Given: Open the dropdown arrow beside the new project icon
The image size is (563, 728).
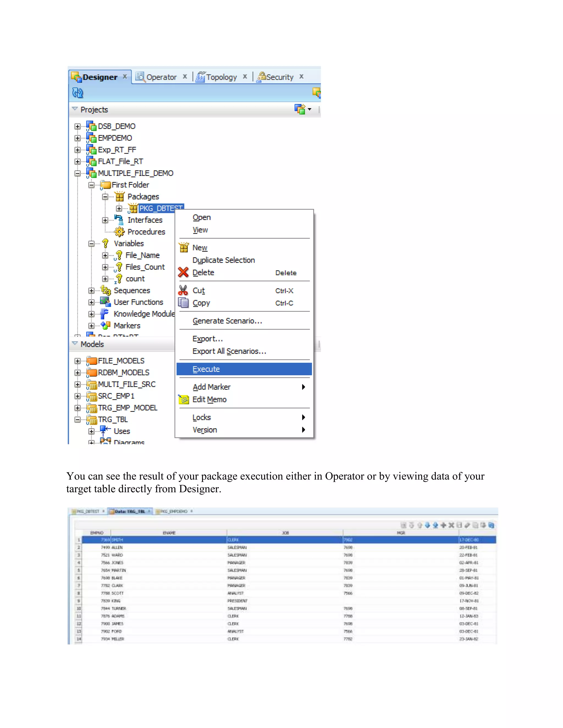Looking at the screenshot, I should point(310,109).
